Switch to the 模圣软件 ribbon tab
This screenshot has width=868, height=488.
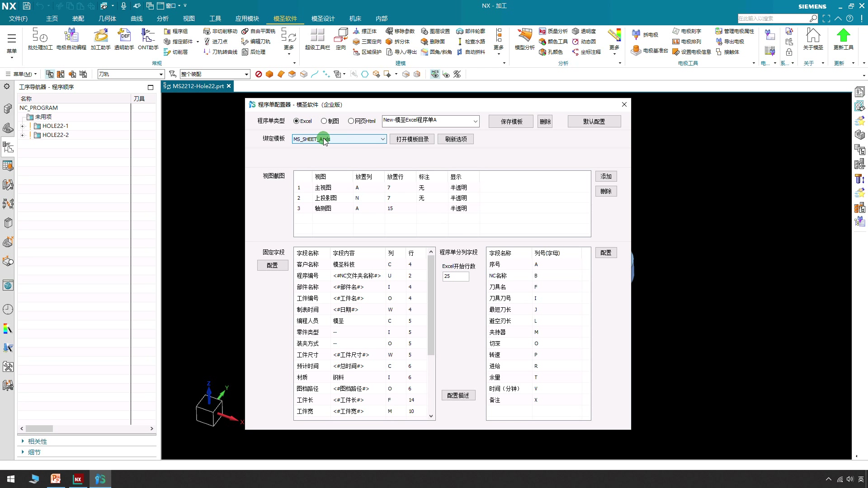(x=285, y=19)
